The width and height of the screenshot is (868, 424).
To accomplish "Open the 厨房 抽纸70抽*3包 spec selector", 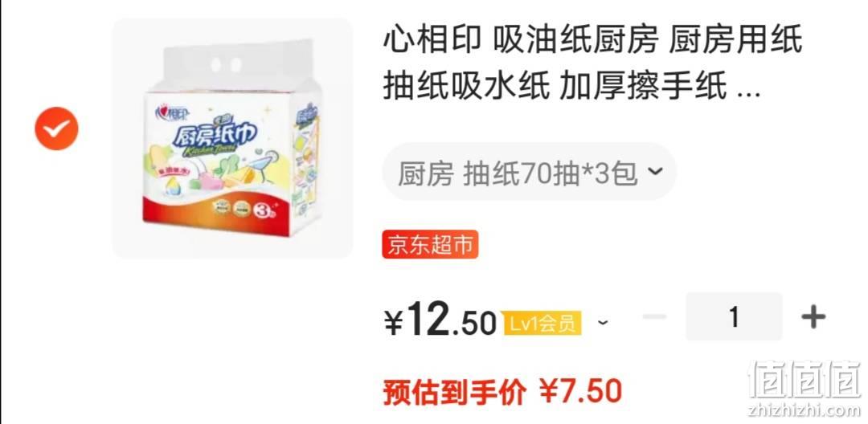I will click(529, 171).
